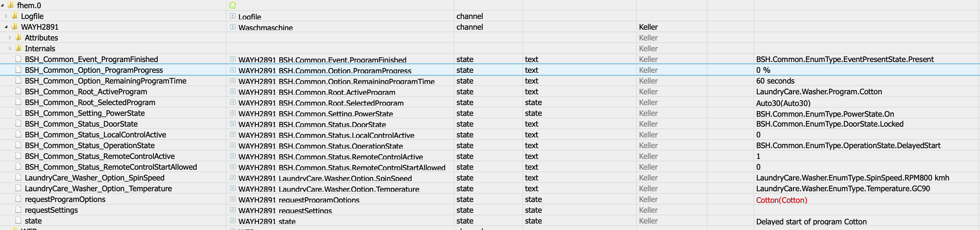Collapse the WAYH2891 channel node
980x230 pixels.
[x=6, y=27]
